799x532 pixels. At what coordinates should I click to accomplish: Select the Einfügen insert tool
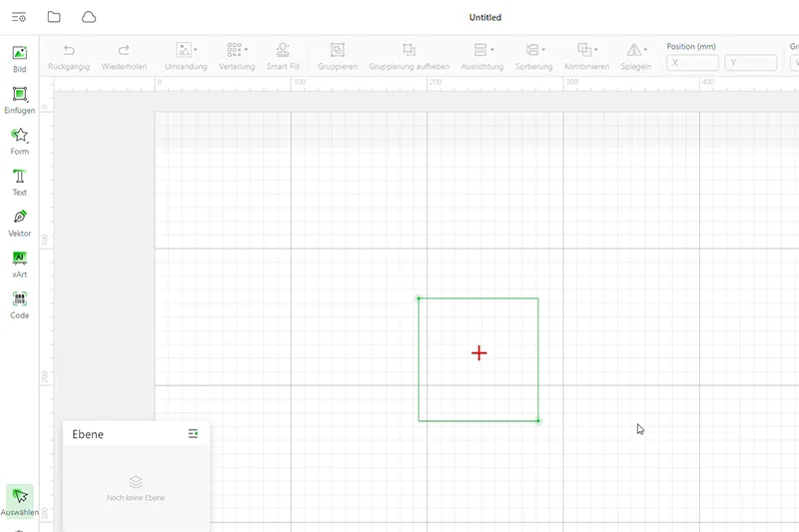pyautogui.click(x=19, y=100)
